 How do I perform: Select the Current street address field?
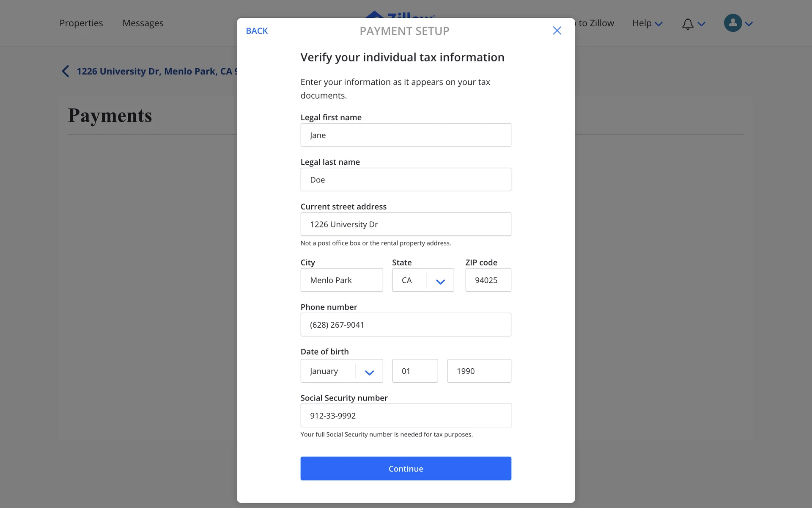point(406,224)
